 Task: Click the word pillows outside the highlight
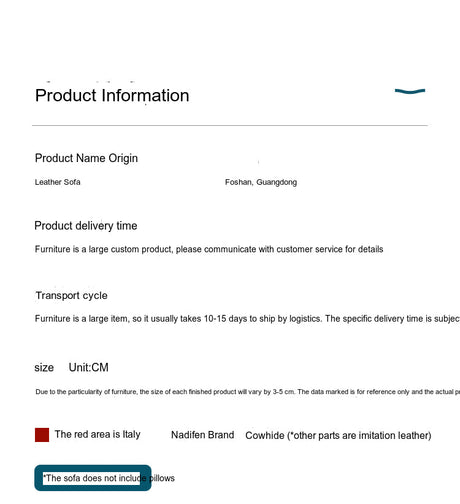(163, 478)
